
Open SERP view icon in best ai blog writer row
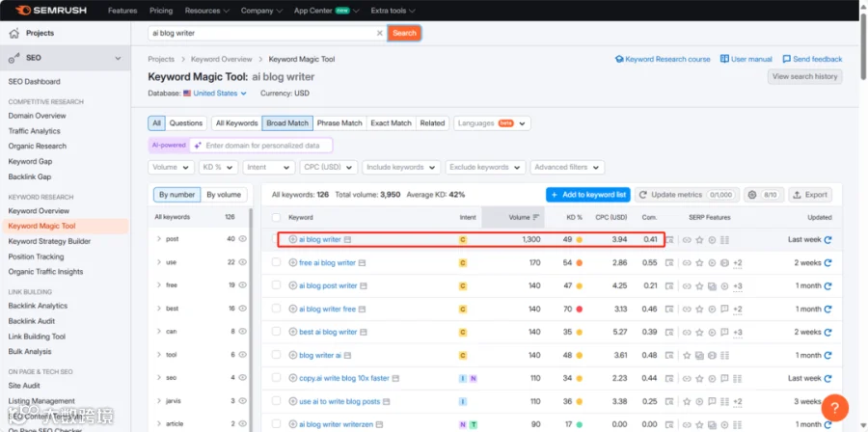[670, 333]
